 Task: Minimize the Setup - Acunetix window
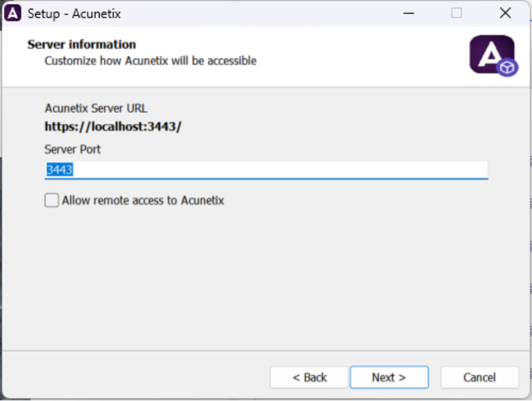408,14
